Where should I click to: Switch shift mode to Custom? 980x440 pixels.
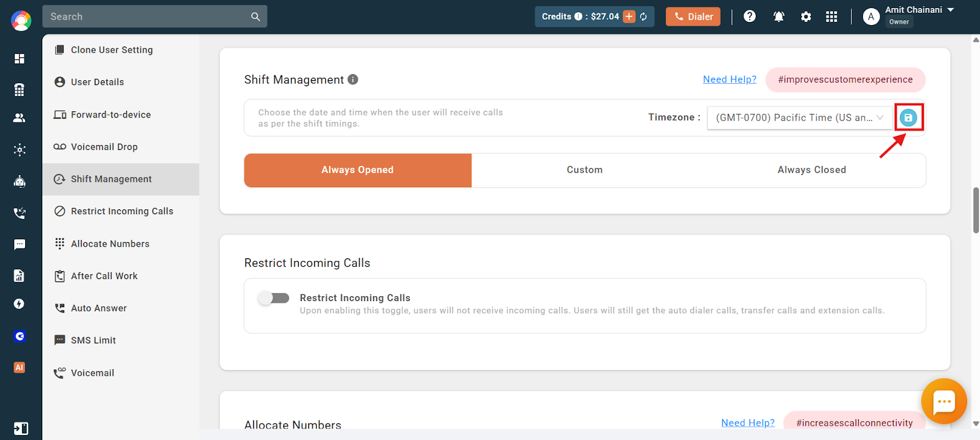pos(585,170)
